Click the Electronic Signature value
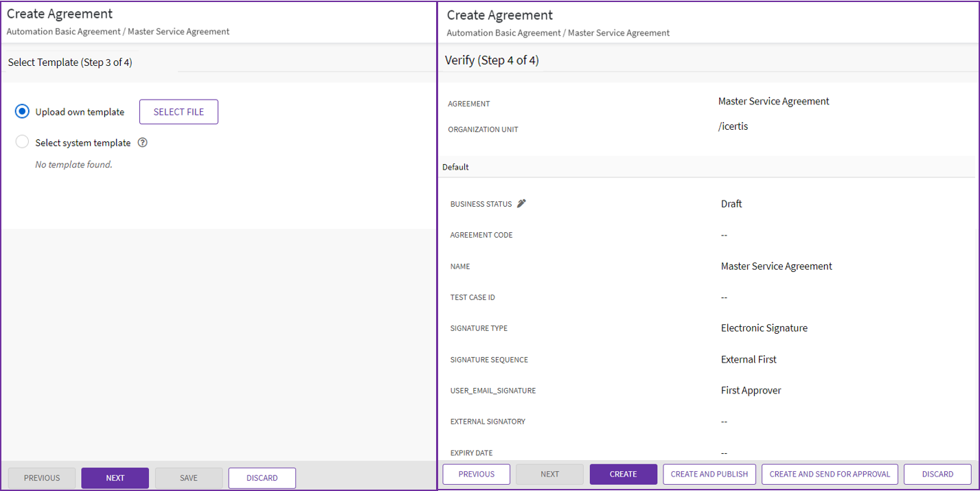This screenshot has width=980, height=491. pos(764,328)
